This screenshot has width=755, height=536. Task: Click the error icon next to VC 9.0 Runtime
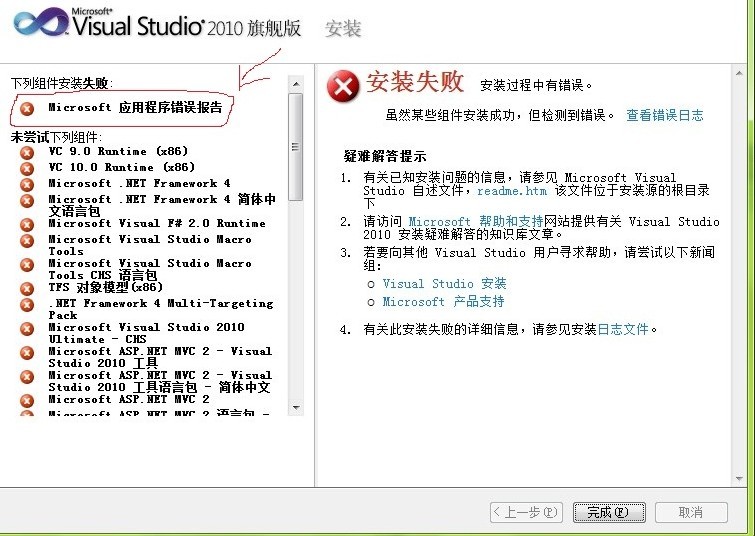pos(27,152)
